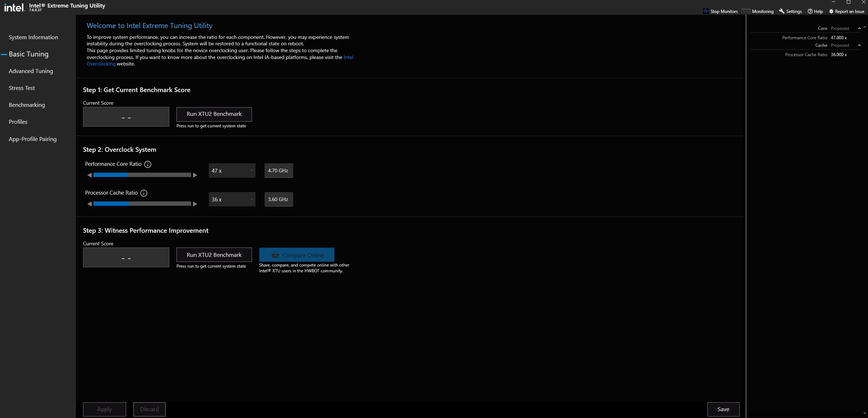Click Report an Issue bug icon
Viewport: 868px width, 418px height.
click(831, 11)
